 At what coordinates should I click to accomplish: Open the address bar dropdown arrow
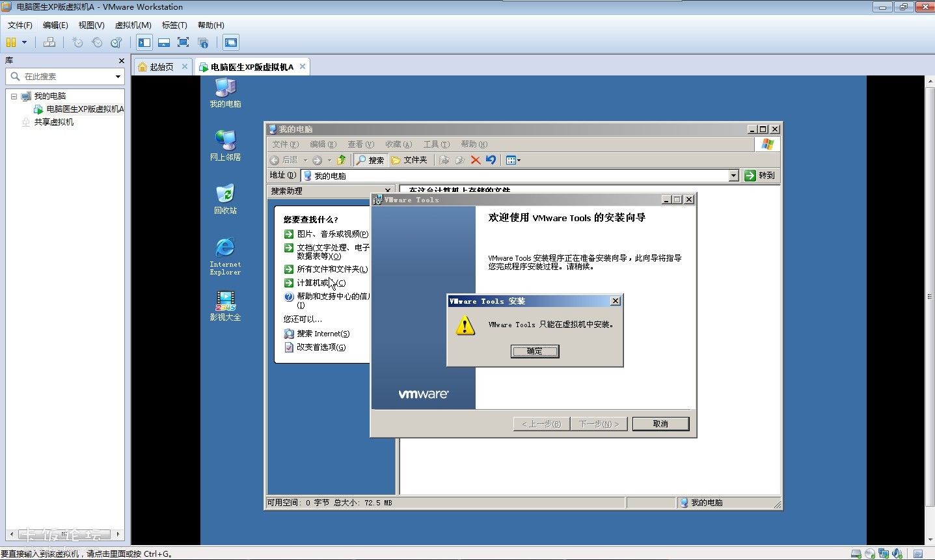point(734,176)
